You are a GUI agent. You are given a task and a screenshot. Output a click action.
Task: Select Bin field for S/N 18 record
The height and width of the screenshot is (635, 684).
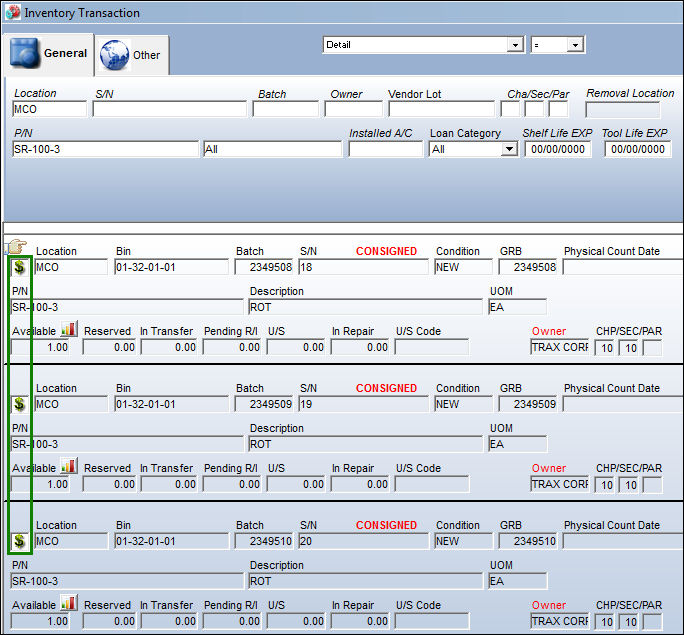(171, 267)
